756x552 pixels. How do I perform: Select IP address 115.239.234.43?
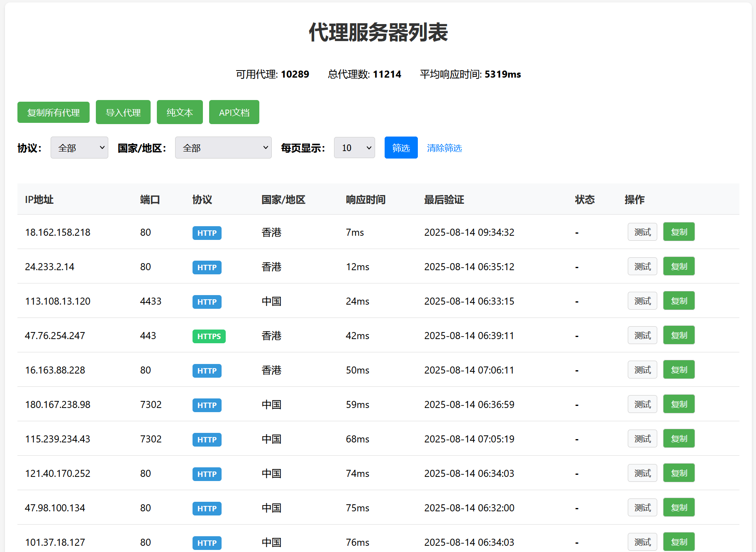click(x=58, y=439)
